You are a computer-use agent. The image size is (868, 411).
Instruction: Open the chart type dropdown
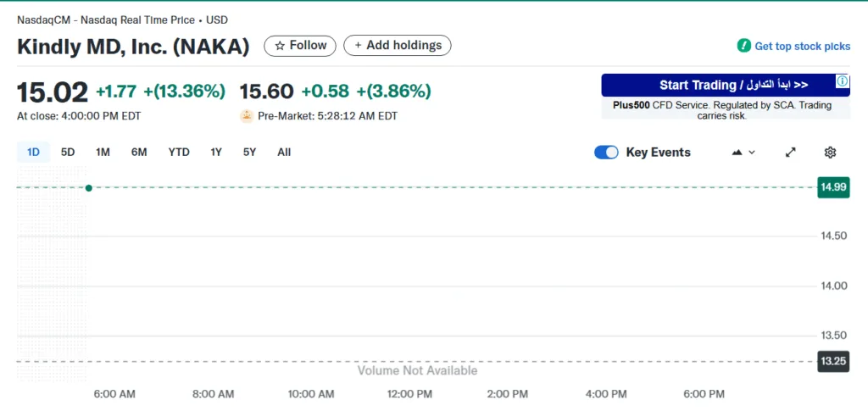(743, 153)
